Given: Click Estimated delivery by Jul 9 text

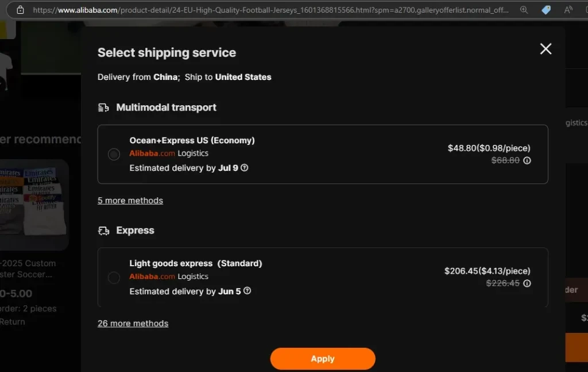Looking at the screenshot, I should (184, 168).
